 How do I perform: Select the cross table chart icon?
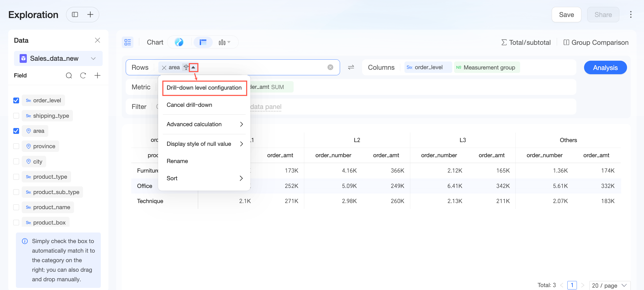click(x=203, y=42)
